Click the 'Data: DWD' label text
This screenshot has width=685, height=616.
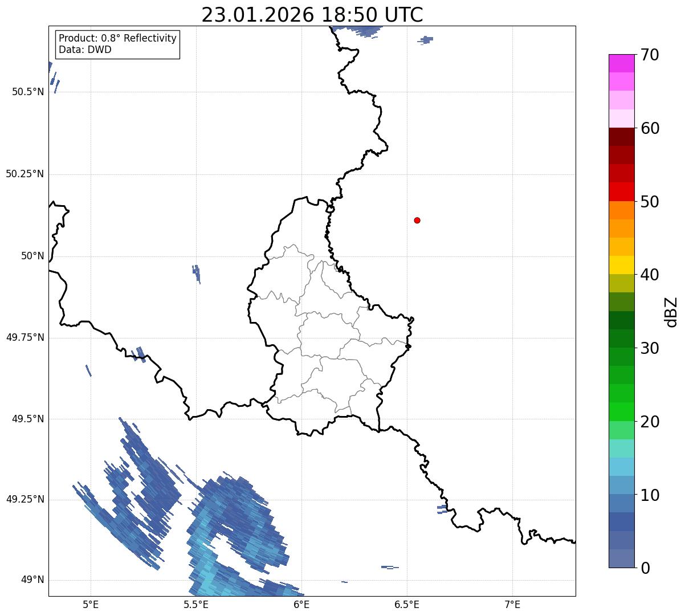pyautogui.click(x=85, y=50)
